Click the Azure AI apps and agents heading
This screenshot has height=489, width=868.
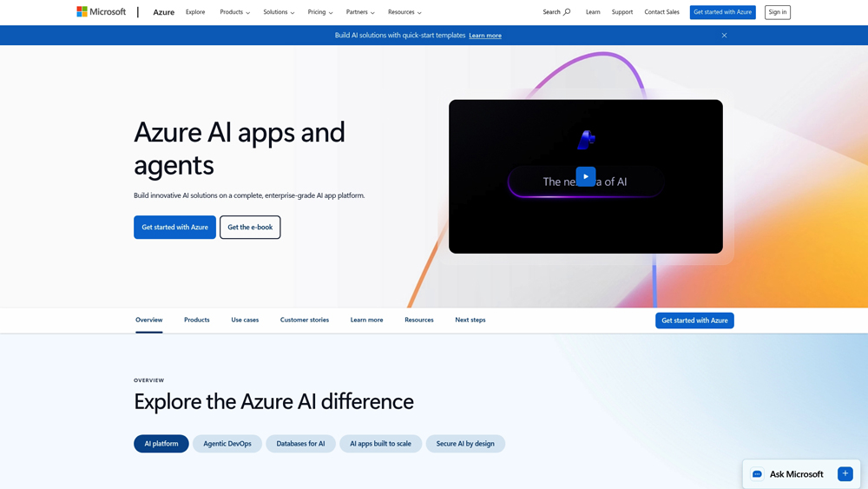click(240, 149)
